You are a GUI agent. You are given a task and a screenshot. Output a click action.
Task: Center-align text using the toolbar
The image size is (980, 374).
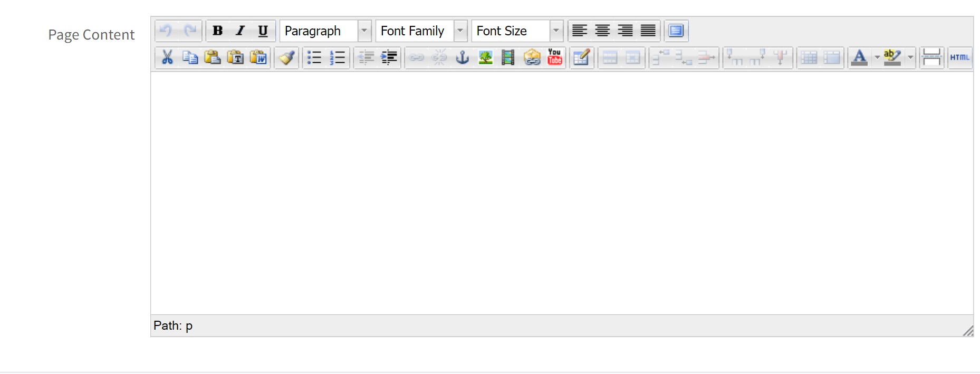[x=602, y=31]
